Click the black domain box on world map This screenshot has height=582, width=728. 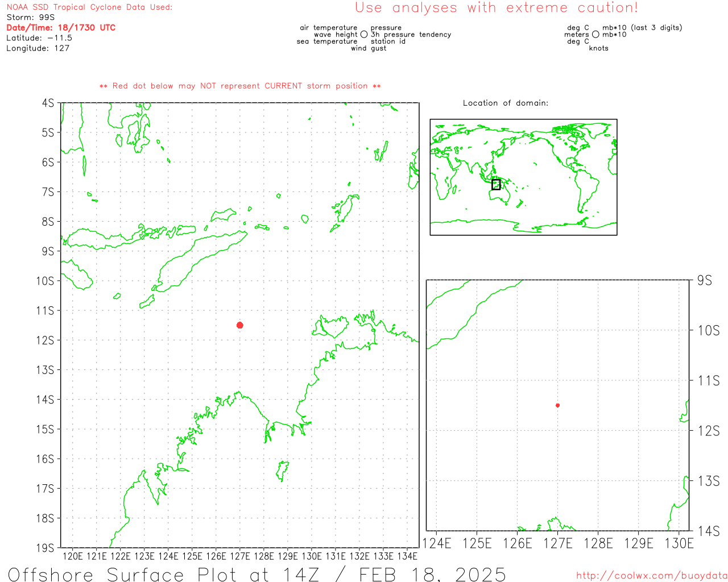496,184
